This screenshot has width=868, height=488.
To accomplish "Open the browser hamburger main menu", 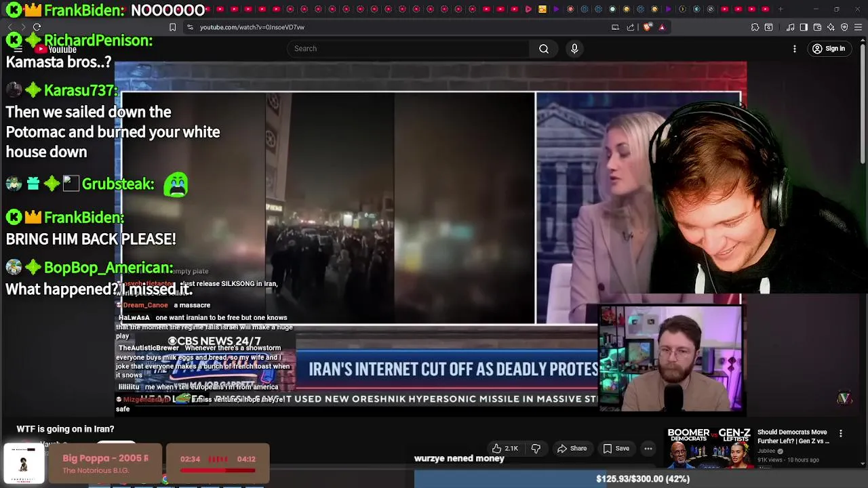I will pyautogui.click(x=858, y=27).
